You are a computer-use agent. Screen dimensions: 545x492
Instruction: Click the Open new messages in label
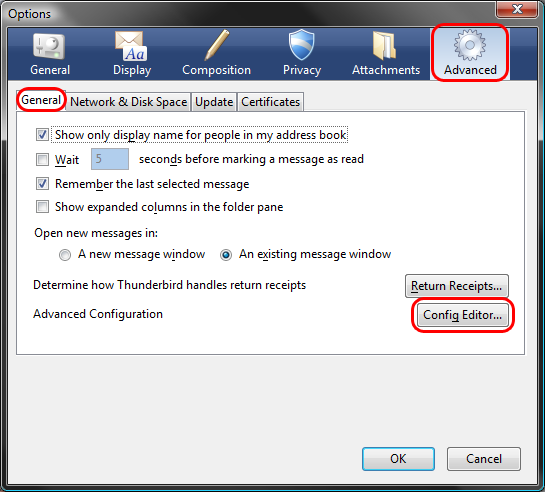pyautogui.click(x=96, y=233)
